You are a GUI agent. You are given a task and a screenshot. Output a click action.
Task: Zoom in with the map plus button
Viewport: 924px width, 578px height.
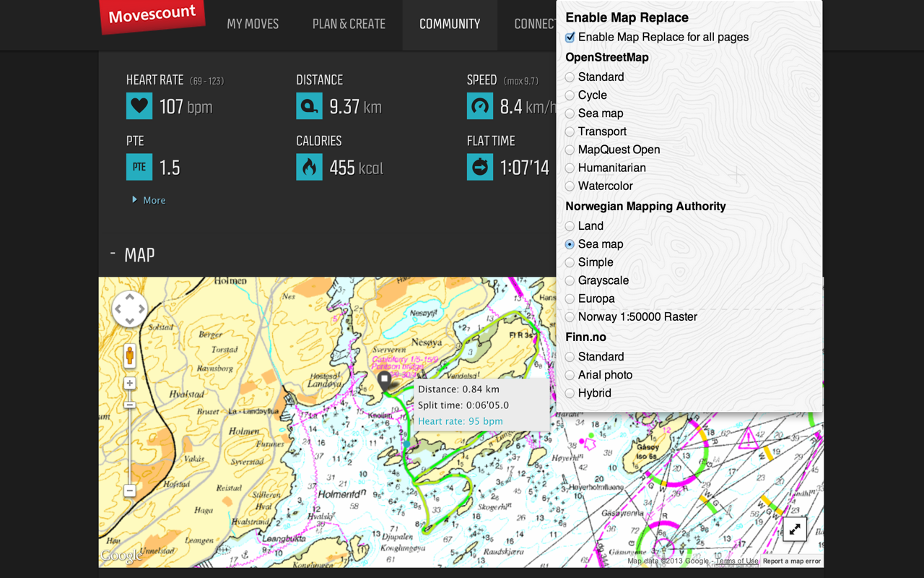tap(130, 383)
